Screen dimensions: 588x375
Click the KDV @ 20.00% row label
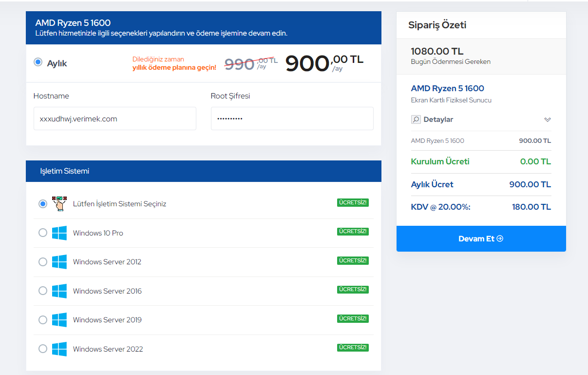click(x=441, y=207)
